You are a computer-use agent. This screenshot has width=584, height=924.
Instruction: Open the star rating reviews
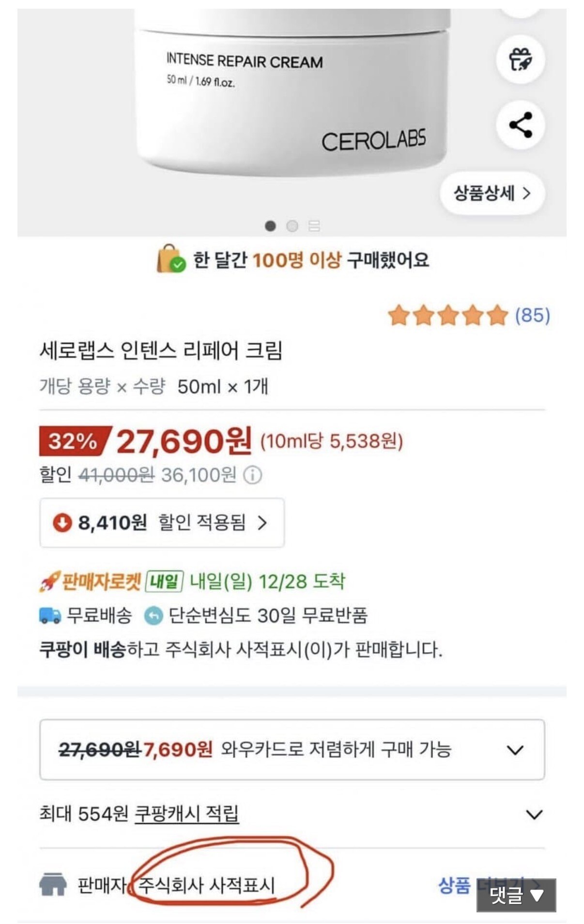[448, 315]
